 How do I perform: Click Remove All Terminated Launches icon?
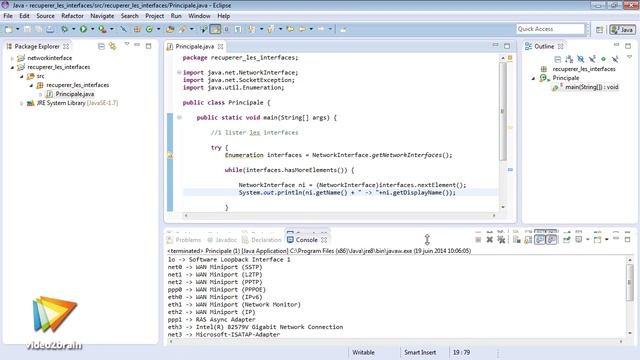tap(501, 240)
